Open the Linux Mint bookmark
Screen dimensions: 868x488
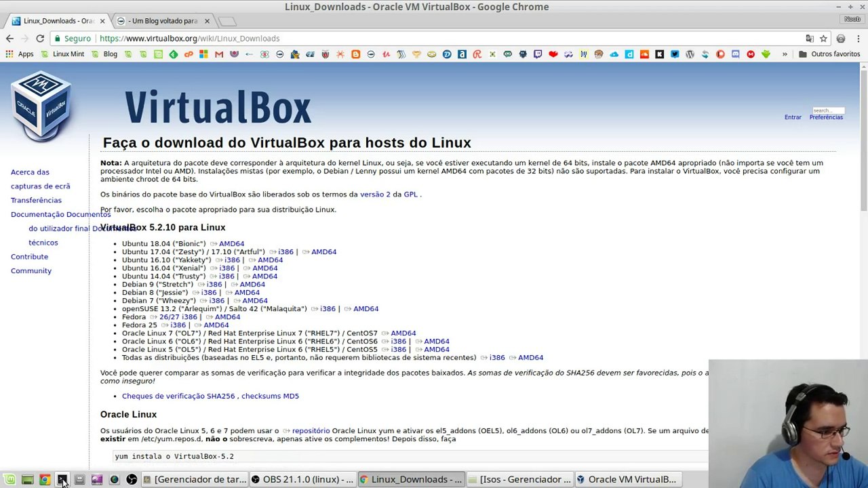pyautogui.click(x=62, y=54)
